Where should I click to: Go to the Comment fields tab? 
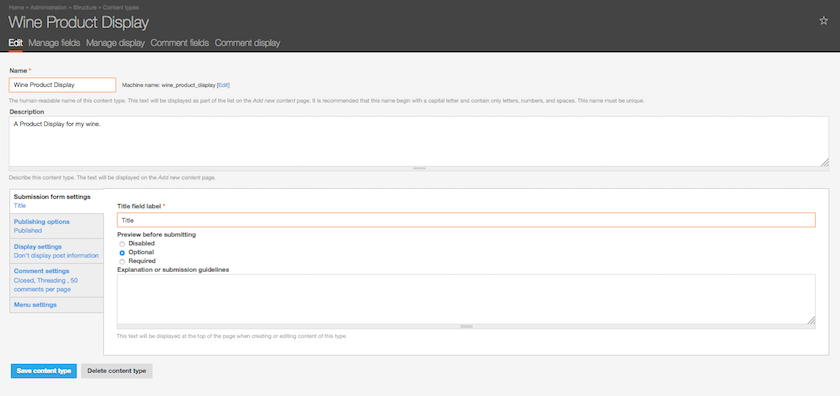point(179,43)
